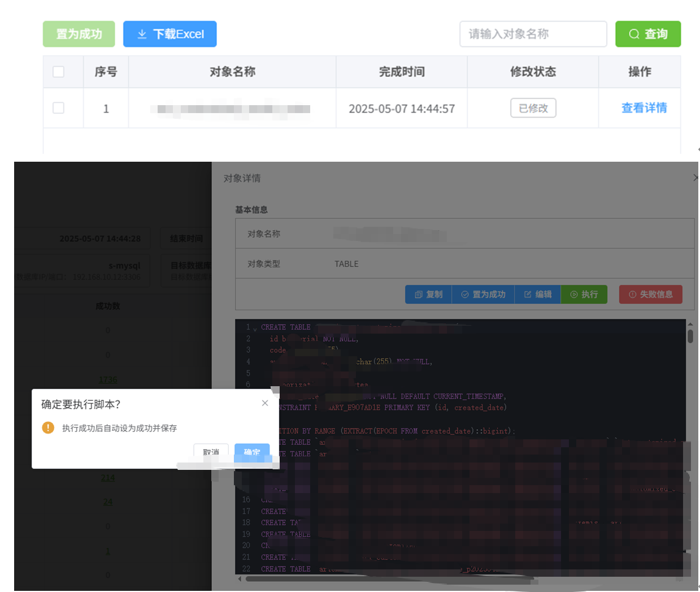Check the checkbox for row 1
This screenshot has height=592, width=700.
pyautogui.click(x=58, y=108)
